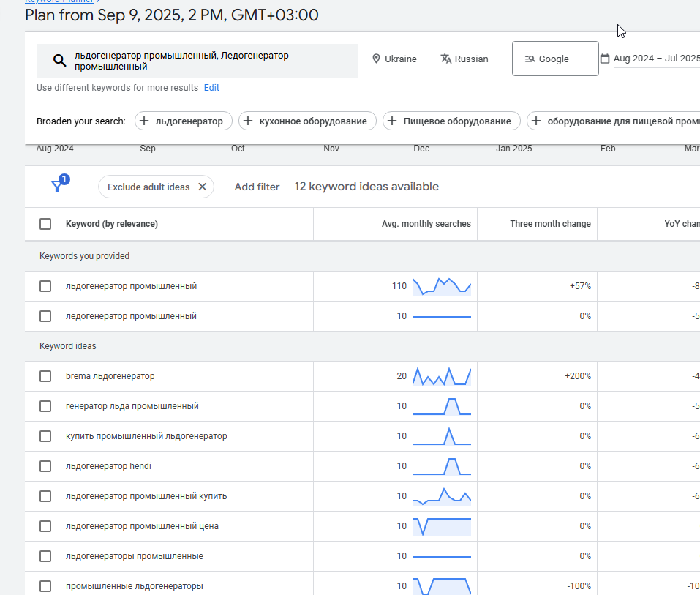The height and width of the screenshot is (595, 700).
Task: Click the calendar icon beside the date range
Action: [605, 59]
